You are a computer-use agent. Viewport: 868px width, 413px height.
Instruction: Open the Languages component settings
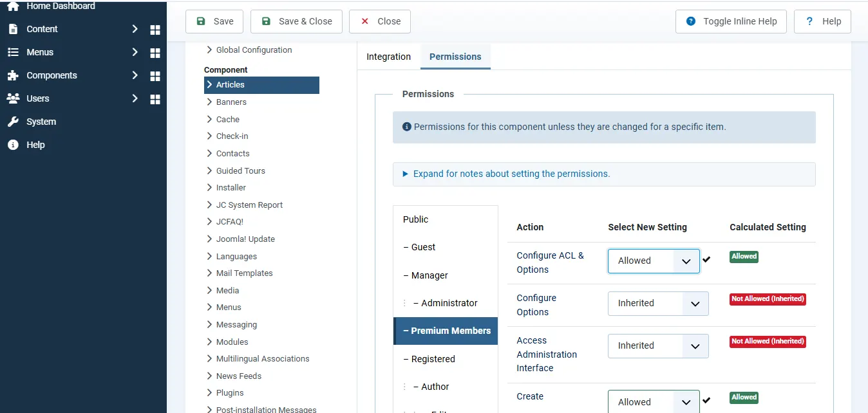pyautogui.click(x=236, y=256)
